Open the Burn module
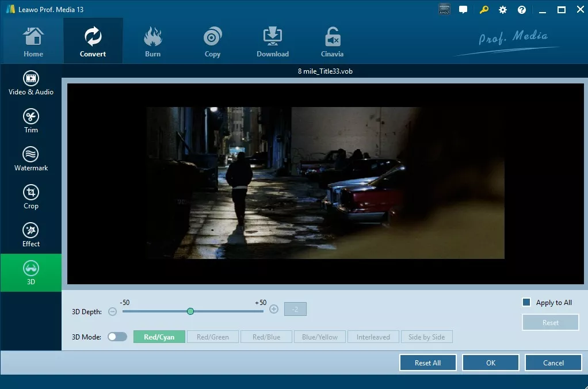588x389 pixels. [152, 41]
